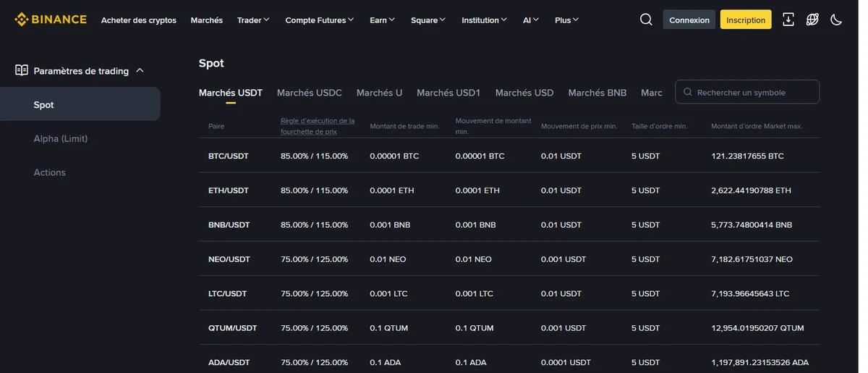This screenshot has width=868, height=373.
Task: Click the QTUM/USDT pair
Action: tap(233, 328)
